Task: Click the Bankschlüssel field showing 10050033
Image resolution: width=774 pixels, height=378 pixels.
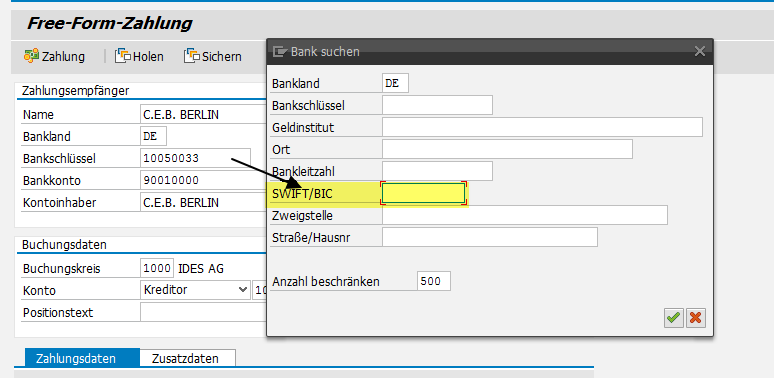Action: click(195, 158)
